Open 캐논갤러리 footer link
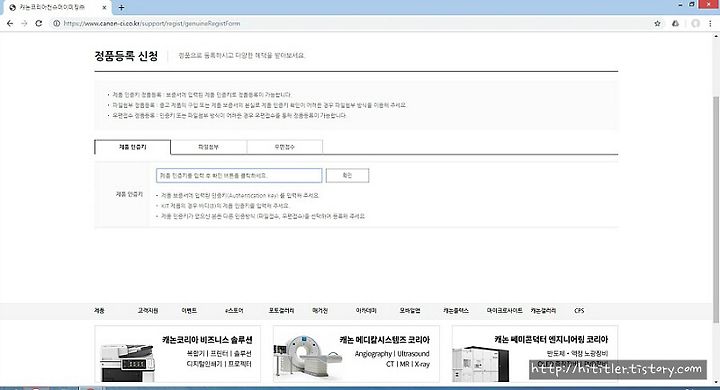This screenshot has width=720, height=390. pos(543,311)
